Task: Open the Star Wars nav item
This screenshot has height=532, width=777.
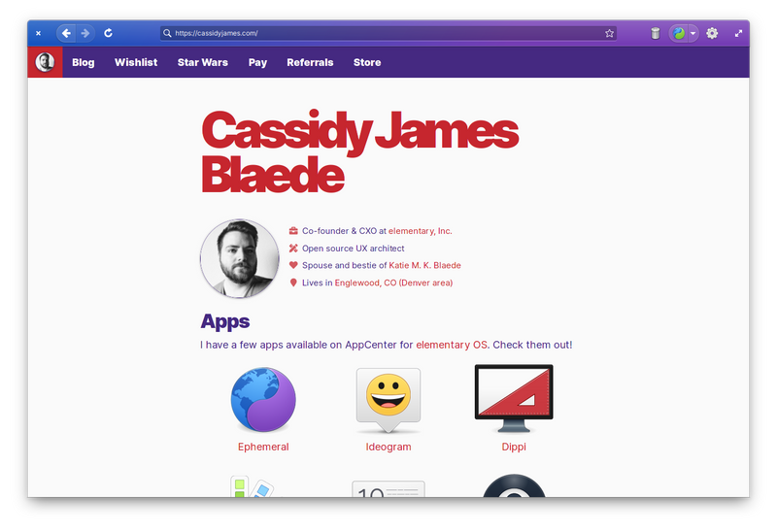Action: [x=203, y=62]
